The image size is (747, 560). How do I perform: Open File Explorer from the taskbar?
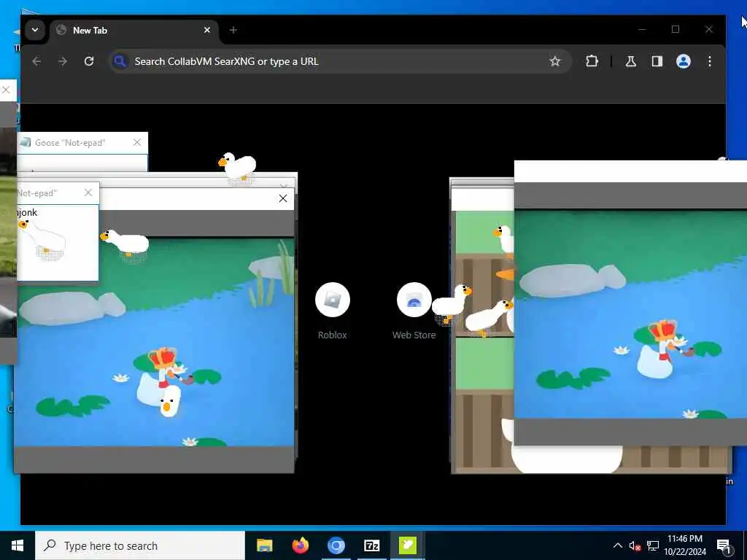pyautogui.click(x=264, y=545)
